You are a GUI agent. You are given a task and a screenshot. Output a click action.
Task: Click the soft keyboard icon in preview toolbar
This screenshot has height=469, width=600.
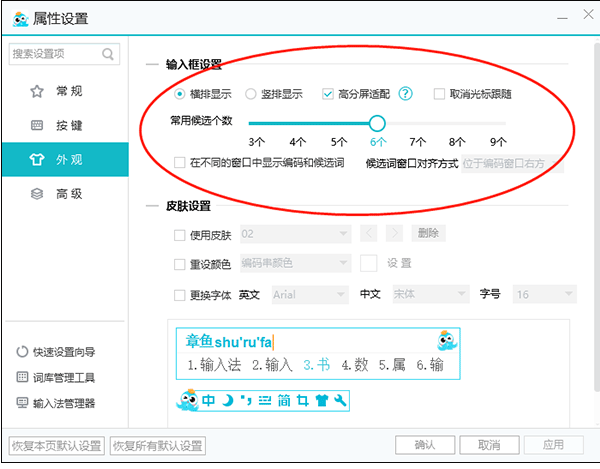pyautogui.click(x=265, y=401)
